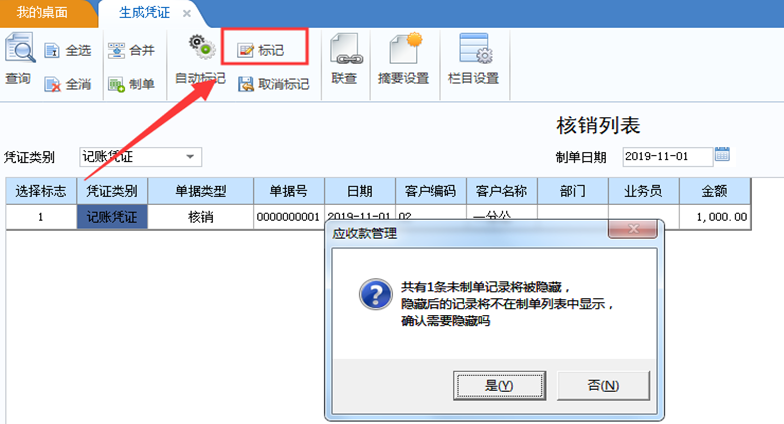
Task: Open 摘要设置 summary settings
Action: [x=404, y=59]
